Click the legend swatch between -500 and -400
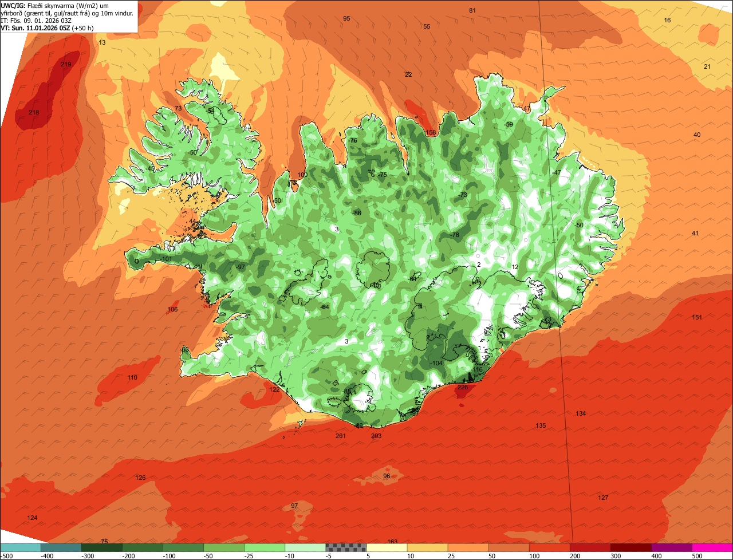 pos(20,547)
